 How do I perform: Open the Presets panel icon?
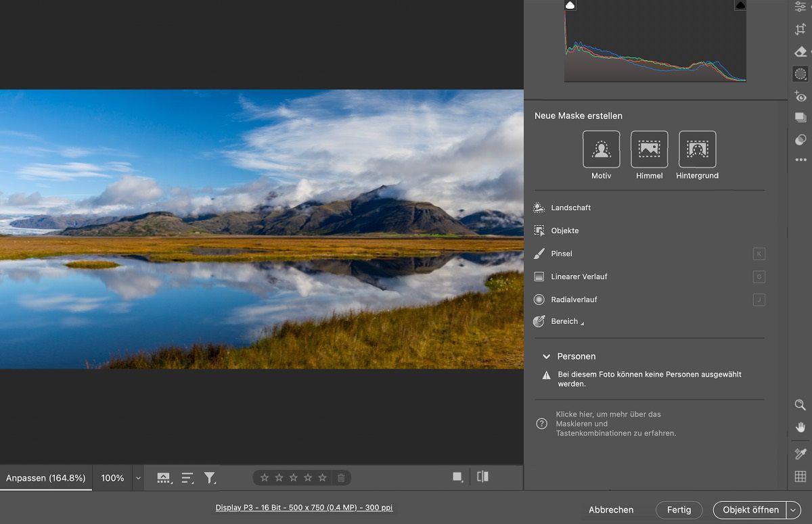(800, 139)
